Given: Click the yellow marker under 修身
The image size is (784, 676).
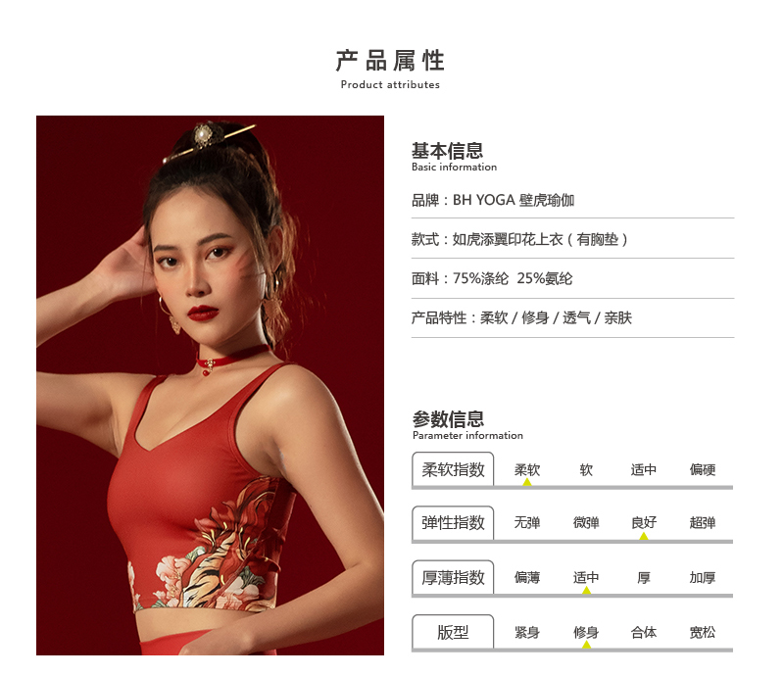Looking at the screenshot, I should 586,645.
